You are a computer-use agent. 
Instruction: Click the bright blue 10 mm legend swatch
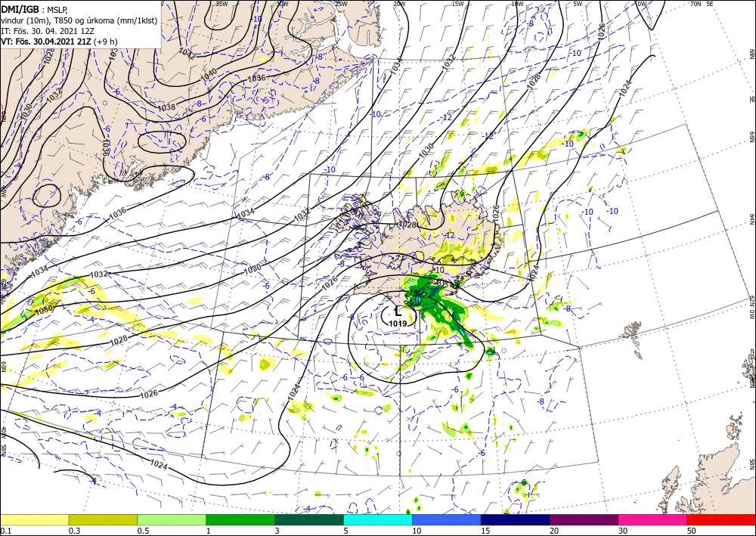(447, 519)
